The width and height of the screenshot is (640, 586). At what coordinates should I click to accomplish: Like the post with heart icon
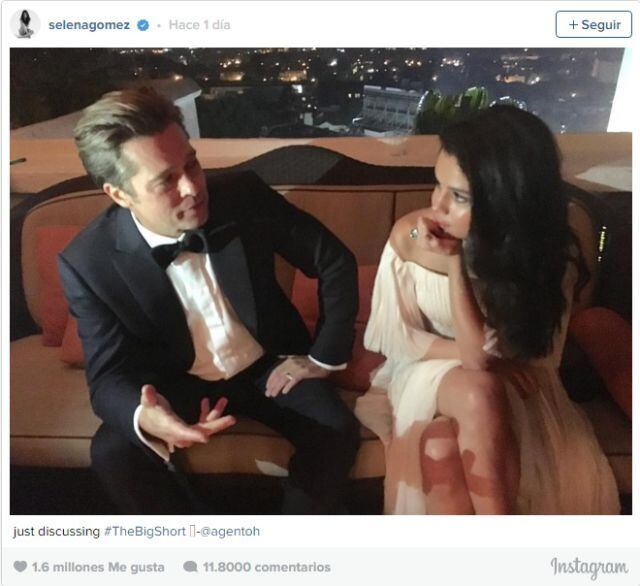pos(20,566)
